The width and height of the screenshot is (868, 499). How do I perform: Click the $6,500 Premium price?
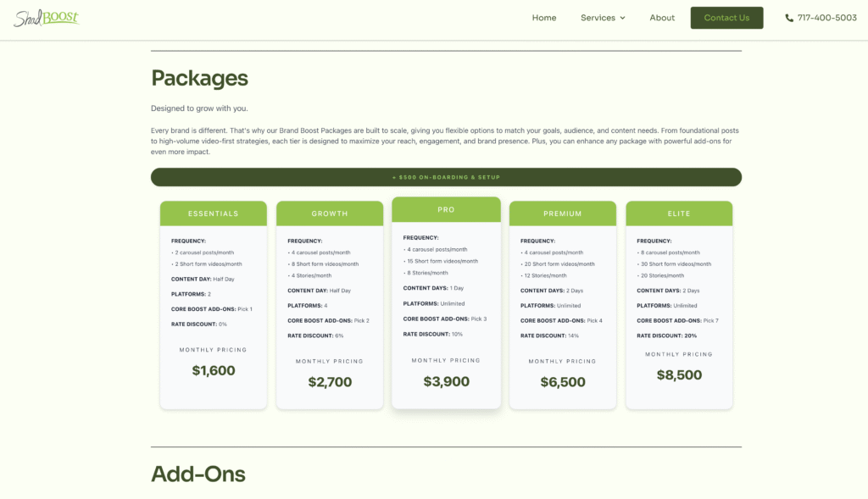(x=563, y=382)
